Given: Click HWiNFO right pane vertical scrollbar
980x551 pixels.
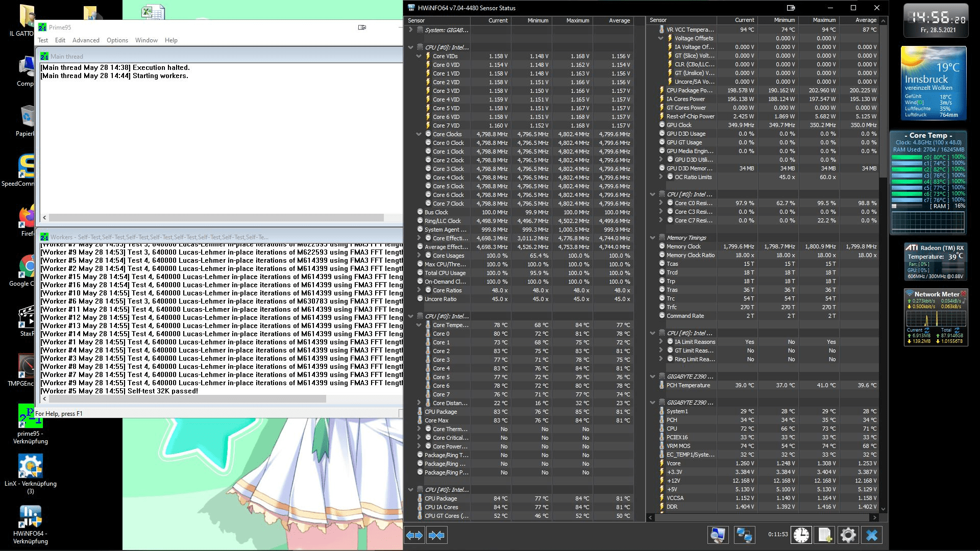Looking at the screenshot, I should pos(884,102).
